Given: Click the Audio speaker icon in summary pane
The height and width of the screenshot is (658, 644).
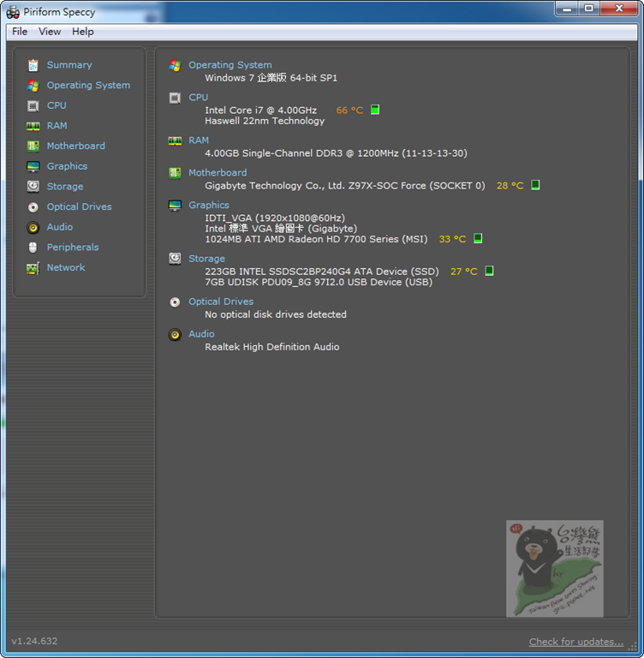Looking at the screenshot, I should [x=175, y=334].
